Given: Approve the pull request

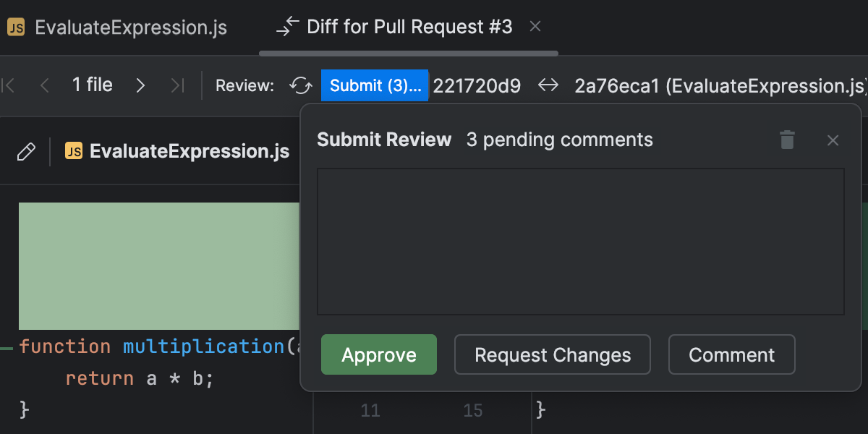Looking at the screenshot, I should [x=378, y=354].
